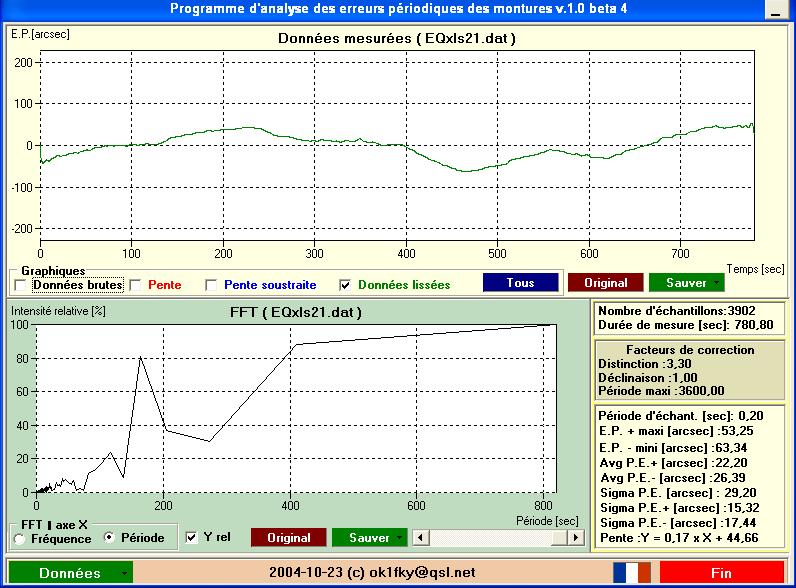Click the E.P. + maxi reading
The height and width of the screenshot is (588, 796).
click(x=676, y=431)
